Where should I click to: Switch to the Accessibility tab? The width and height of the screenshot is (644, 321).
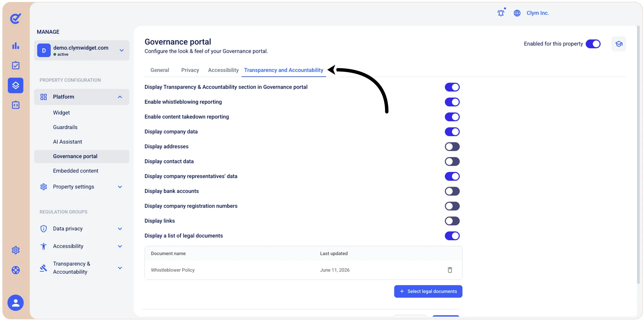pyautogui.click(x=223, y=70)
